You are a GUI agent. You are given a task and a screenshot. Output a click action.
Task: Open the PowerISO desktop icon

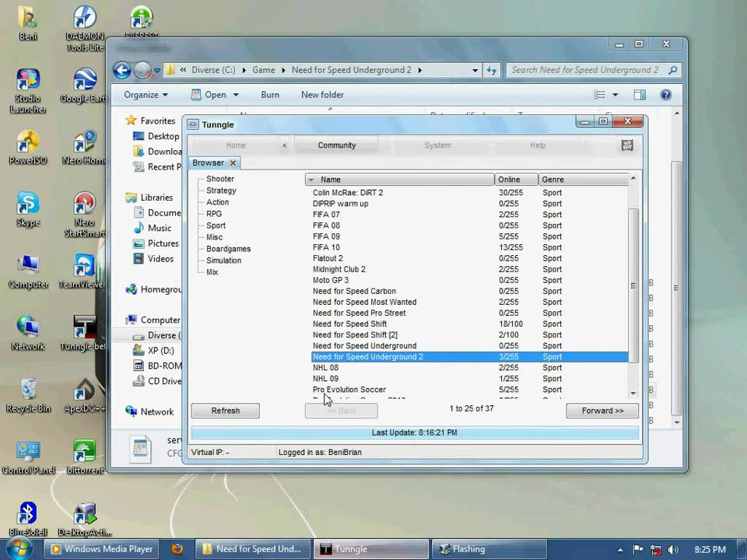pyautogui.click(x=28, y=148)
